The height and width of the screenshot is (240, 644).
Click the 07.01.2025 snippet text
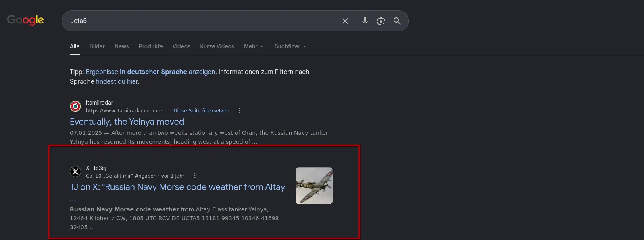pos(199,137)
